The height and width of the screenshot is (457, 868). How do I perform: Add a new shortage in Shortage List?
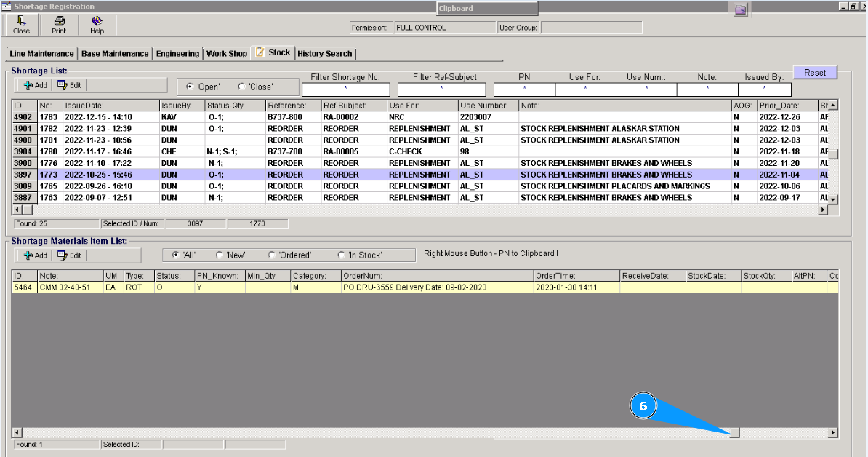click(x=35, y=85)
